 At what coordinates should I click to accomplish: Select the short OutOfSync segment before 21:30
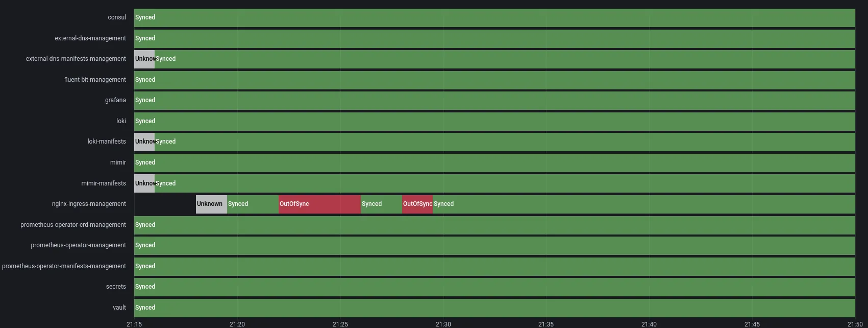click(x=417, y=204)
